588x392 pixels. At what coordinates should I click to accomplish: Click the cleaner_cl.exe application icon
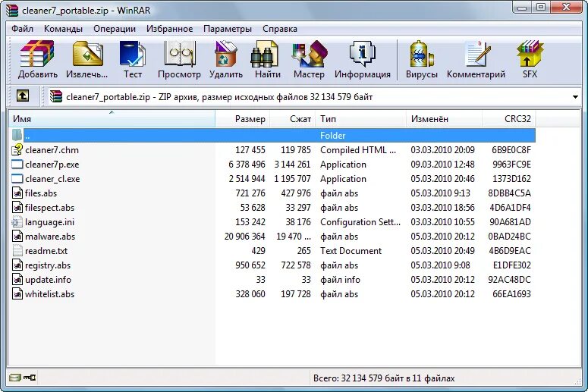tap(17, 178)
